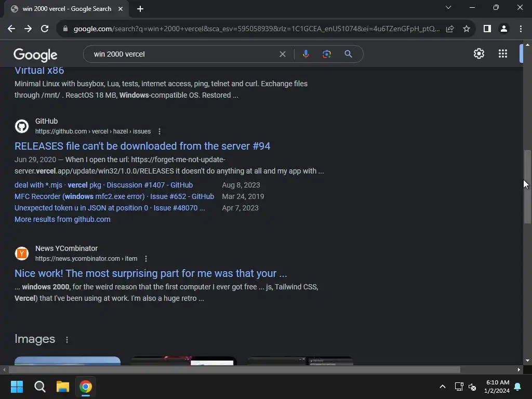The height and width of the screenshot is (399, 532).
Task: Go forward with the browser arrow
Action: [x=28, y=29]
